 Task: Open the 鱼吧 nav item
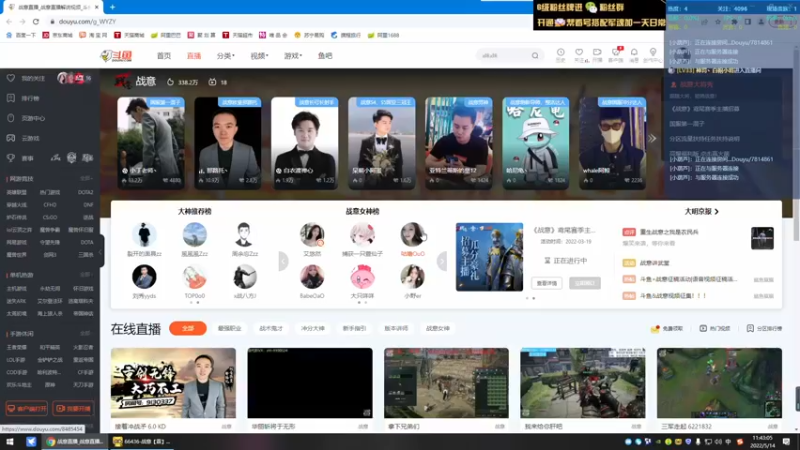click(325, 56)
